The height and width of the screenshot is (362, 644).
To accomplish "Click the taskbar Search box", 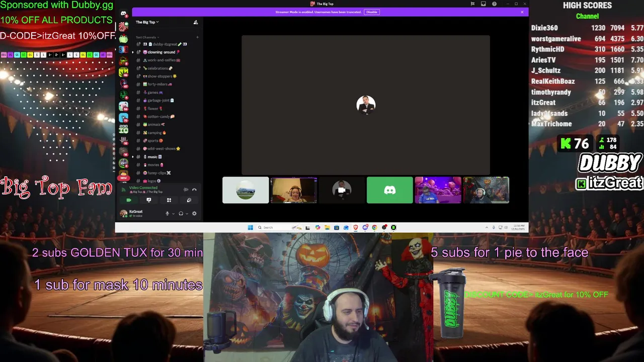I will 280,227.
